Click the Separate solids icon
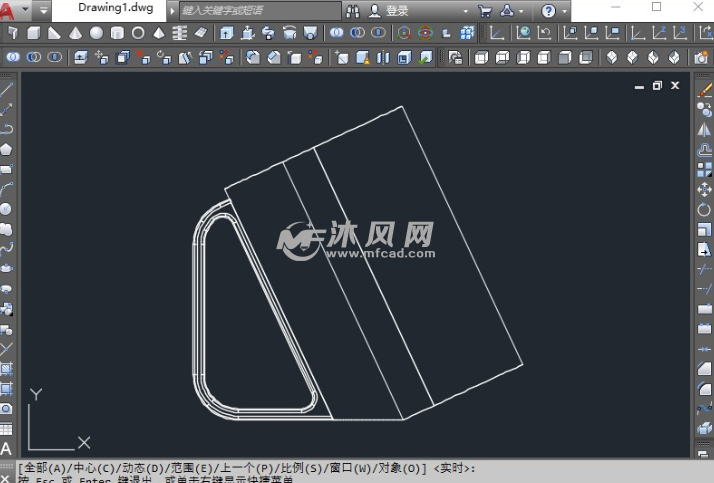Screen dimensions: 714x483 click(383, 57)
